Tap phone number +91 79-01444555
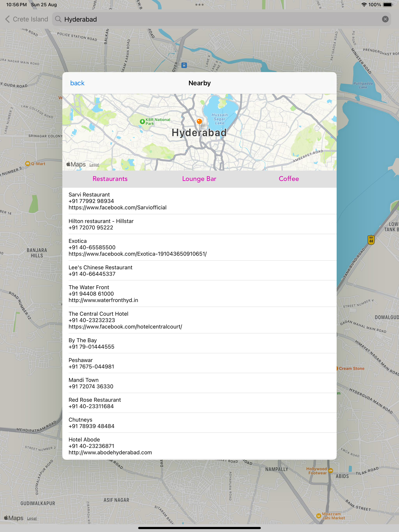Screen dimensions: 399x532 tap(91, 347)
